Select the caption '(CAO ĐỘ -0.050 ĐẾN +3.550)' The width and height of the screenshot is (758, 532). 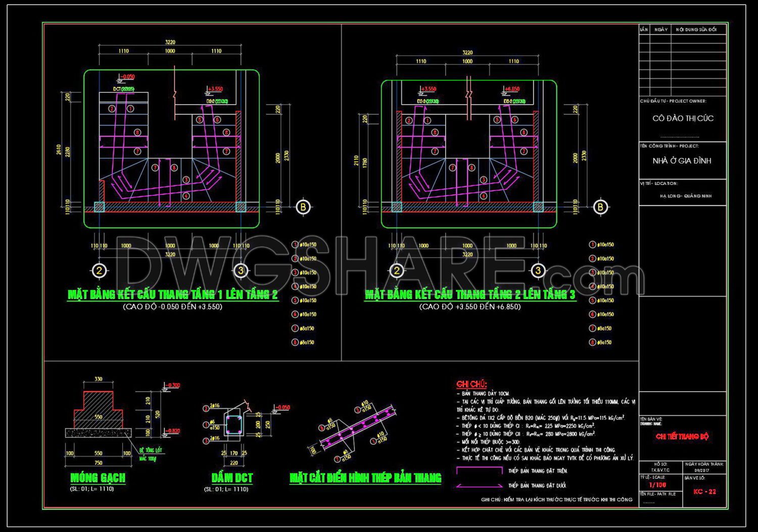coord(172,307)
